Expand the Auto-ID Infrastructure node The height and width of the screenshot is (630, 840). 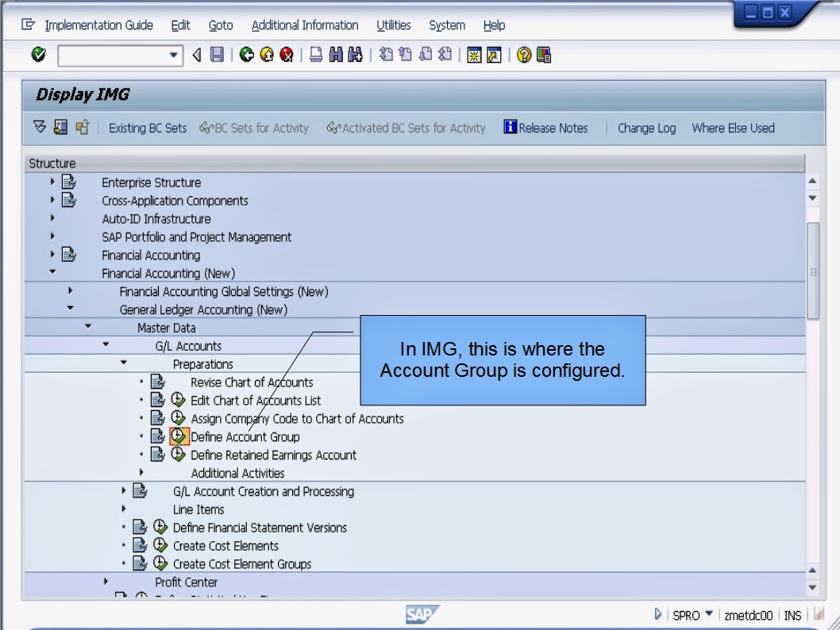click(52, 218)
